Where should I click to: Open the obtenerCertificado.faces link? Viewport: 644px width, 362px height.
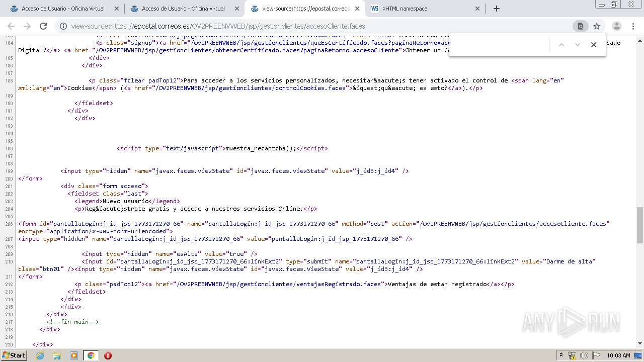click(249, 50)
